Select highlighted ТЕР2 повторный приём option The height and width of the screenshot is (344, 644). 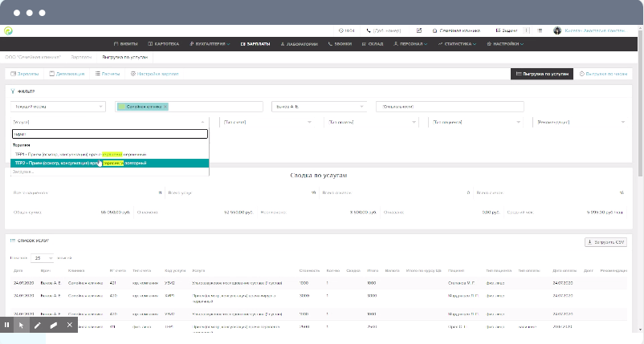80,163
